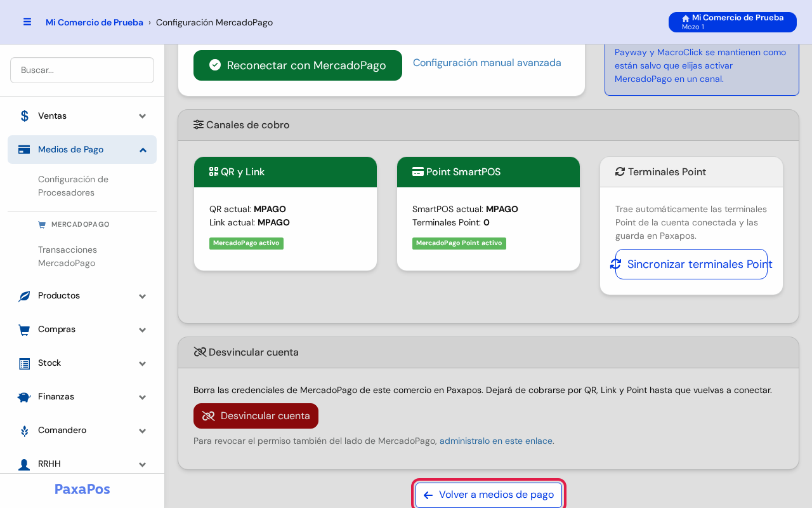The width and height of the screenshot is (812, 508).
Task: Click the RRHH person icon
Action: (24, 464)
